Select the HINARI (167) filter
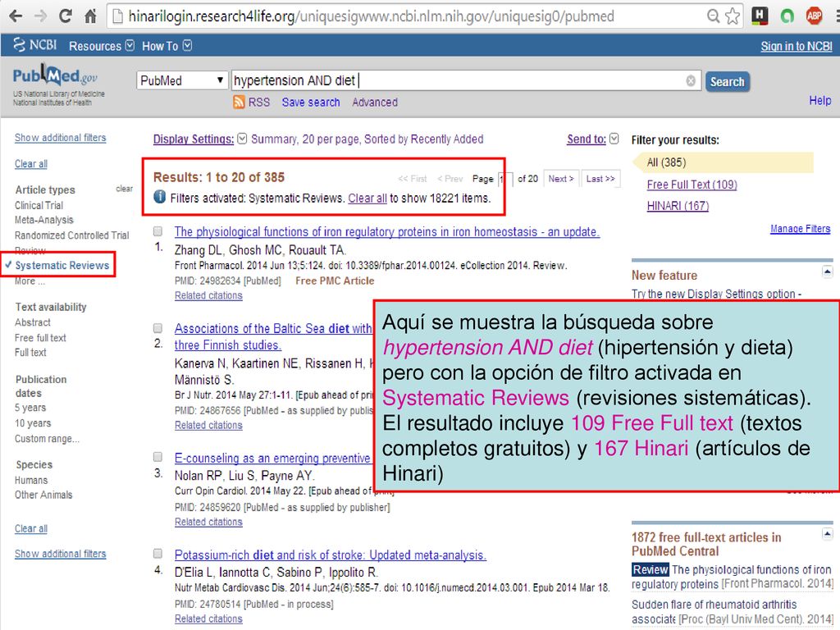This screenshot has width=840, height=630. point(678,206)
